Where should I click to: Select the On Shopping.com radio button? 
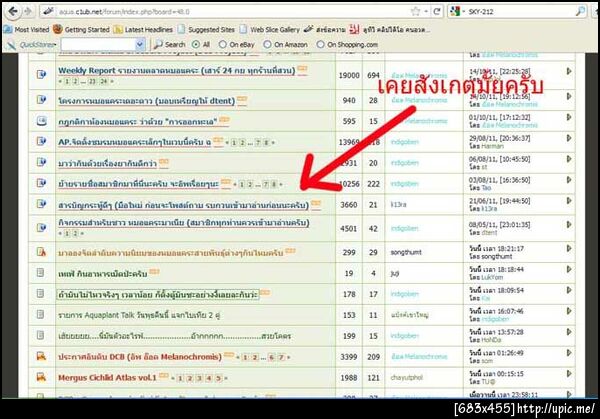pos(320,44)
